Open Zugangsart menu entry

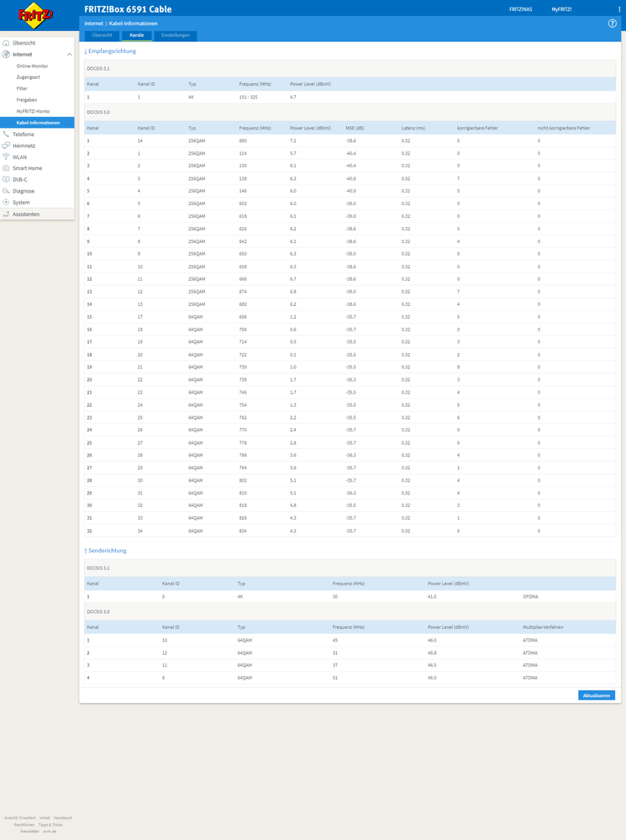[28, 77]
